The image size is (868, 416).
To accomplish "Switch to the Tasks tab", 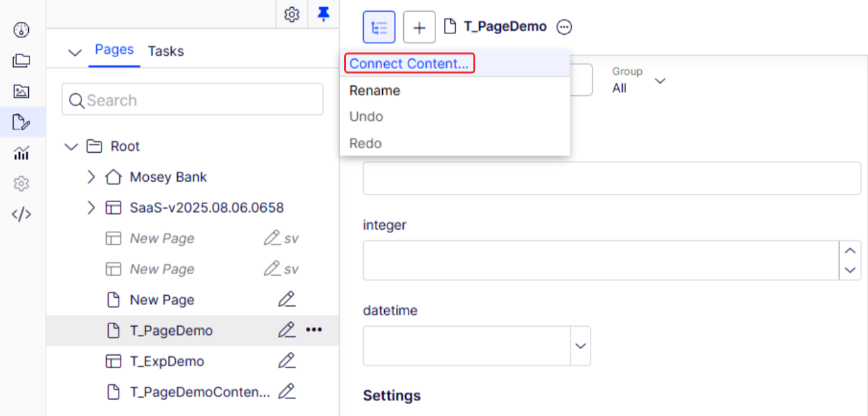I will pyautogui.click(x=165, y=51).
